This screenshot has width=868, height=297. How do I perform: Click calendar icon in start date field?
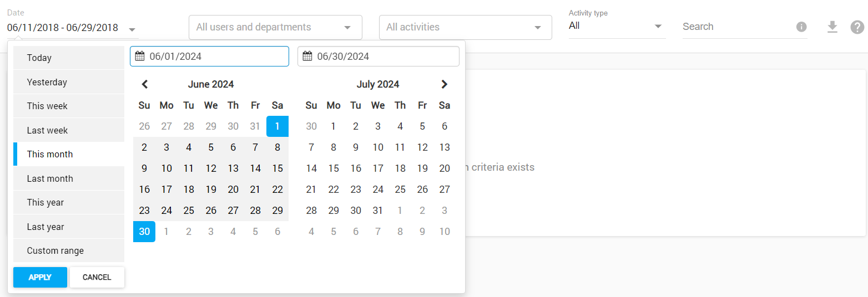[140, 56]
